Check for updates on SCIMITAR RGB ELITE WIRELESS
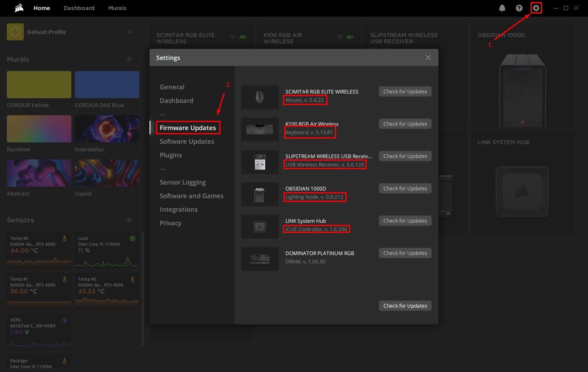This screenshot has width=588, height=372. coord(405,91)
